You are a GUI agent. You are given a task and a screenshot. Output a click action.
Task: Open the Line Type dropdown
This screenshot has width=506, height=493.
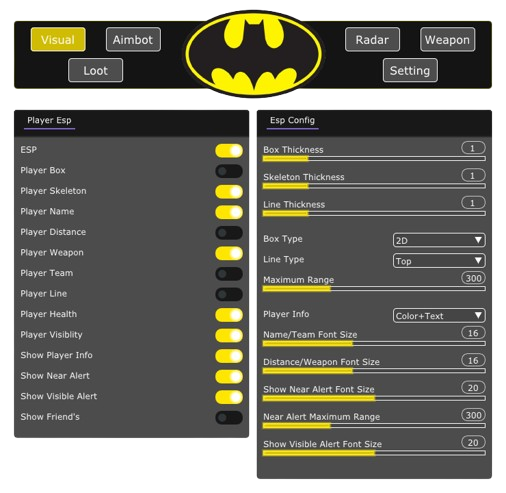(x=439, y=261)
